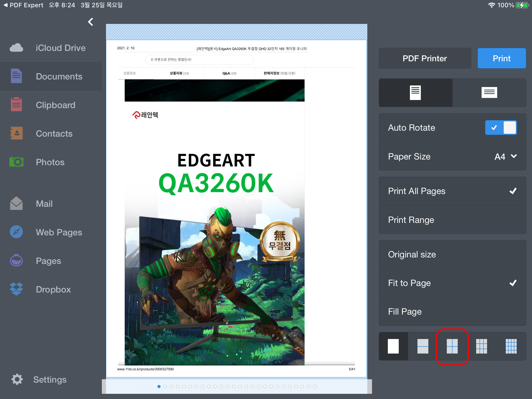Toggle the Auto Rotate switch

pyautogui.click(x=501, y=128)
